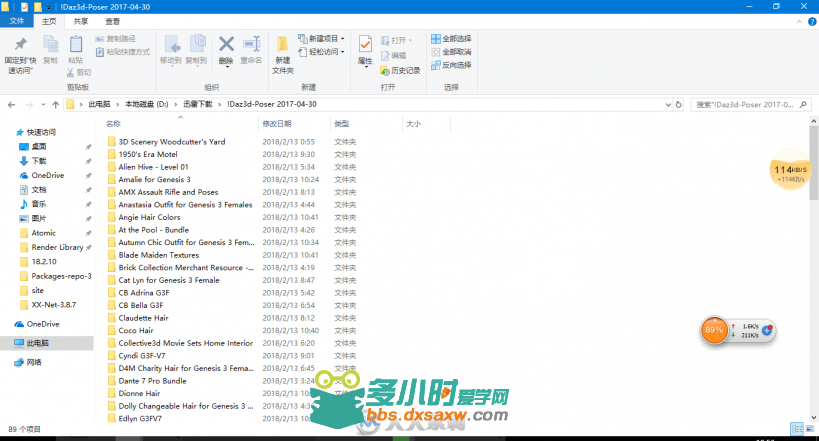This screenshot has height=441, width=819.
Task: Click the Edit command in ribbon
Action: 393,55
